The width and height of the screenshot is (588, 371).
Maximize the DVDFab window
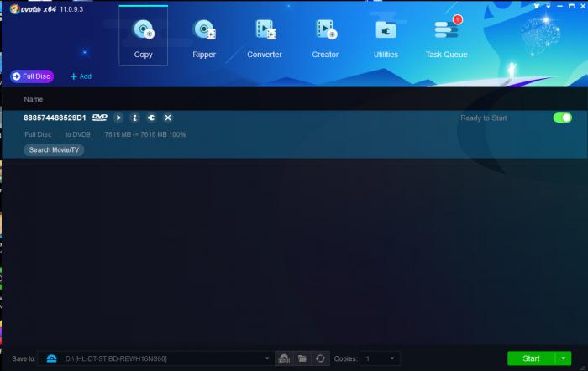point(571,6)
